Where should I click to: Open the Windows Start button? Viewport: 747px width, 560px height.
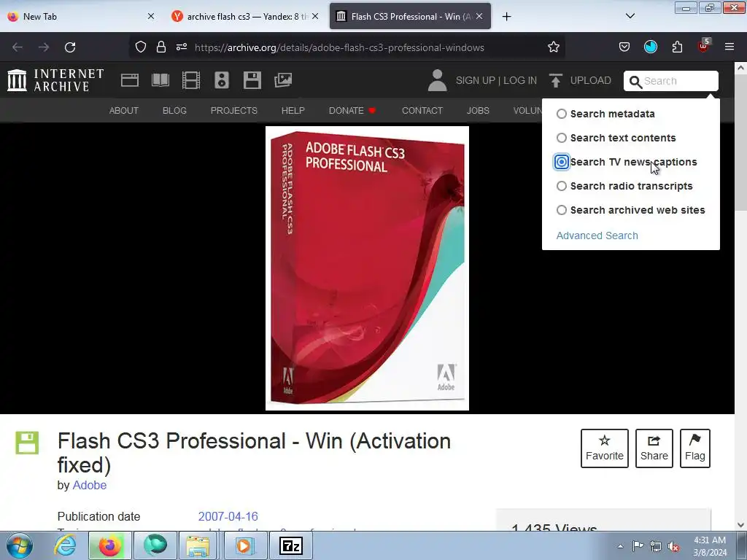(20, 545)
